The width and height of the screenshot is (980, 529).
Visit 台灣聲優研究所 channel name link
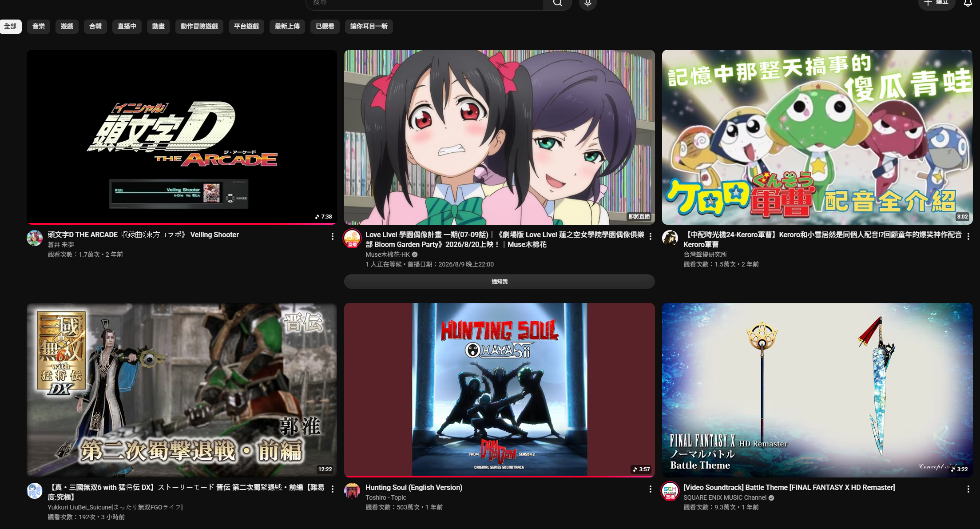click(x=705, y=255)
